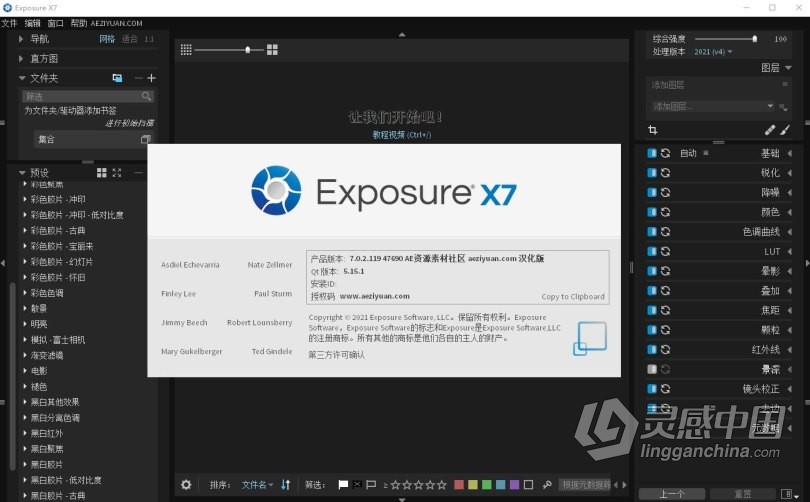Toggle the 晕影 panel switch
This screenshot has width=810, height=502.
(652, 271)
